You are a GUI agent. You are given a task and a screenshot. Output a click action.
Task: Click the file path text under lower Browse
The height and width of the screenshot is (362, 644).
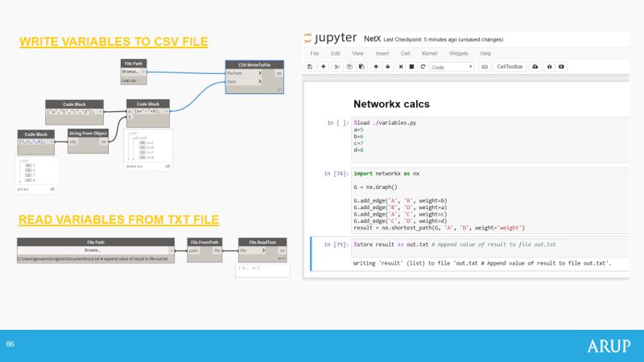(93, 259)
